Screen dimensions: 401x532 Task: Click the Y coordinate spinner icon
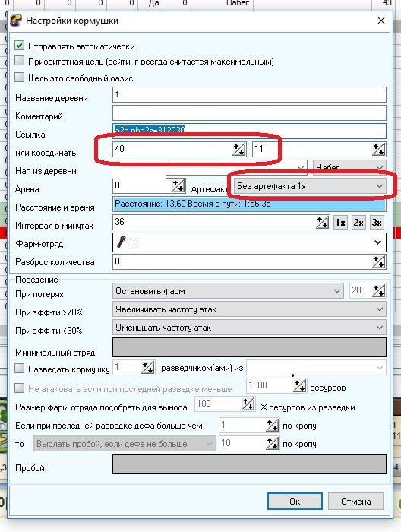[x=379, y=149]
